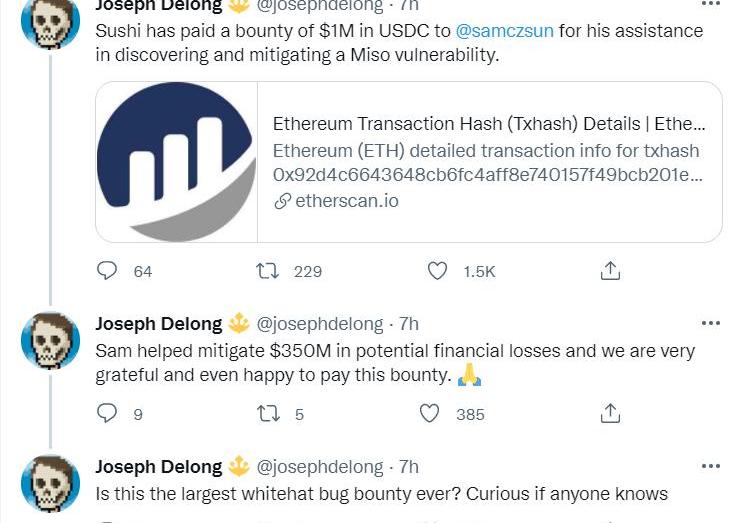The width and height of the screenshot is (730, 523).
Task: Click the @josephdelong handle on the whitehat tweet
Action: click(320, 467)
